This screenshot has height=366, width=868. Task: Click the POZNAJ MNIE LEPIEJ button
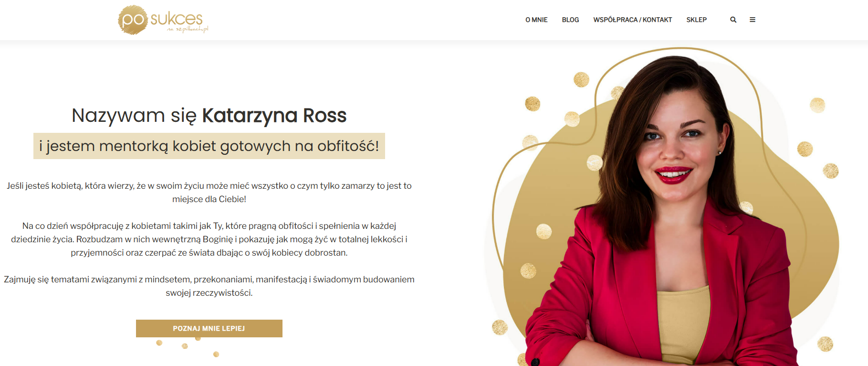209,328
